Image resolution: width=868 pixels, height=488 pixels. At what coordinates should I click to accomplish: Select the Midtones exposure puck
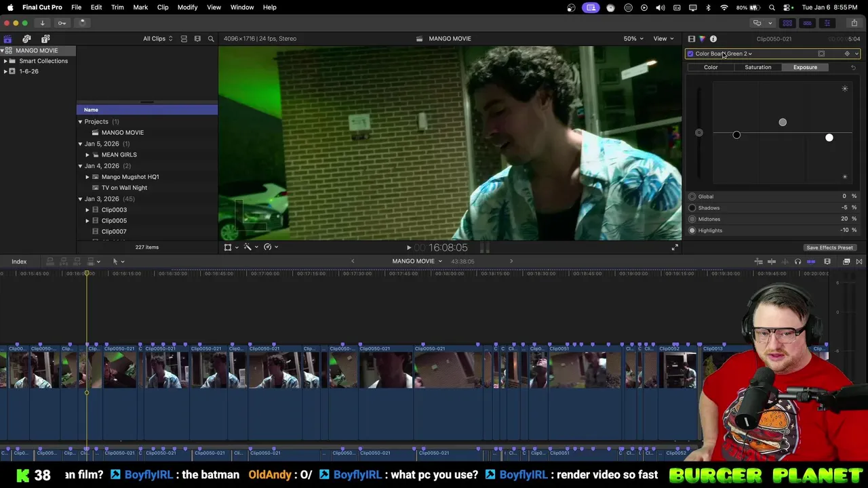click(783, 122)
